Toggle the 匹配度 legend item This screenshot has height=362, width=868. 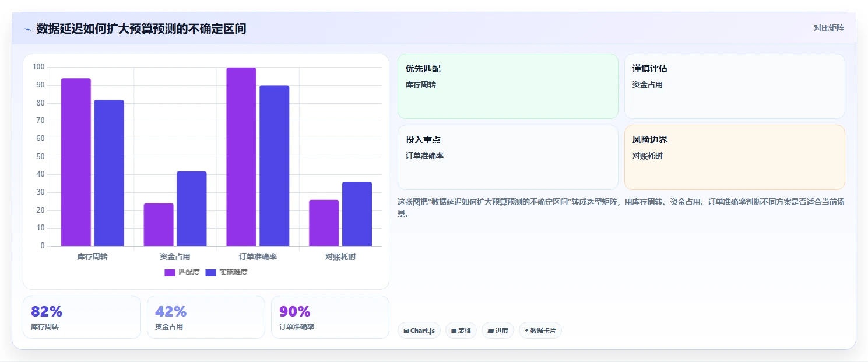(182, 272)
